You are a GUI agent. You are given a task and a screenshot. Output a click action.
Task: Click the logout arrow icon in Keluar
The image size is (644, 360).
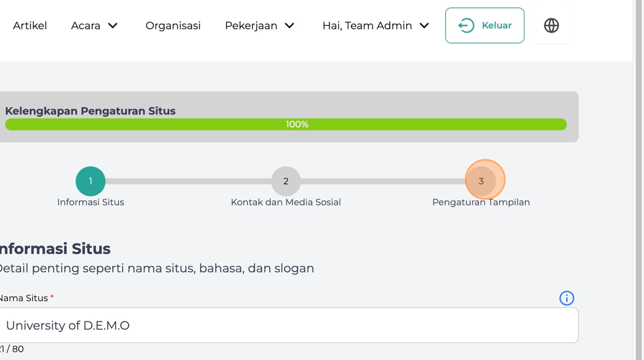click(x=466, y=25)
